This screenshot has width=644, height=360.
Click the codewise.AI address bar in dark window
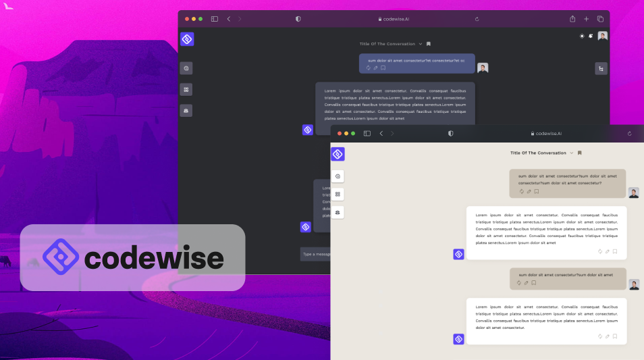pyautogui.click(x=394, y=19)
